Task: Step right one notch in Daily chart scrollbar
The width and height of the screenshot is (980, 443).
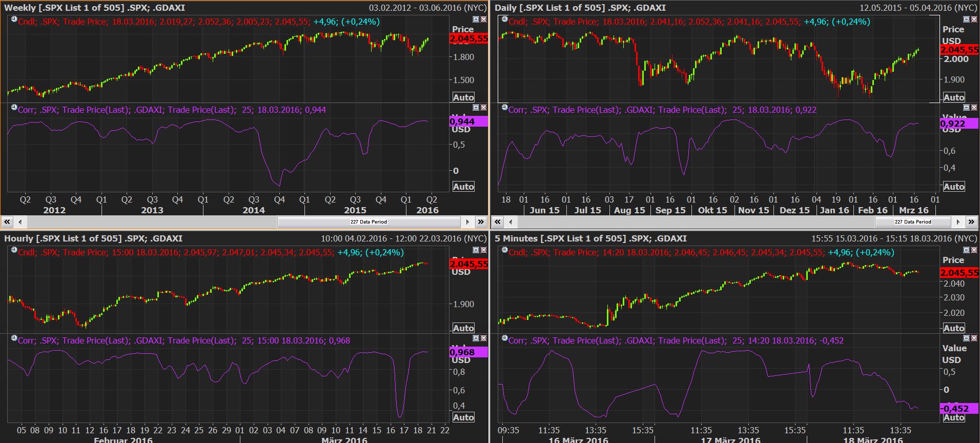Action: click(958, 222)
